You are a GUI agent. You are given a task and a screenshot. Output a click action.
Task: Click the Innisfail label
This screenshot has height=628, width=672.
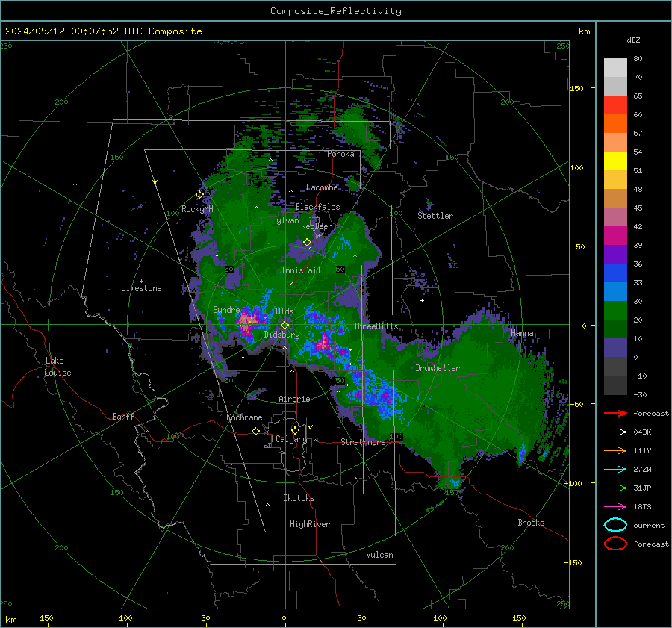(301, 270)
